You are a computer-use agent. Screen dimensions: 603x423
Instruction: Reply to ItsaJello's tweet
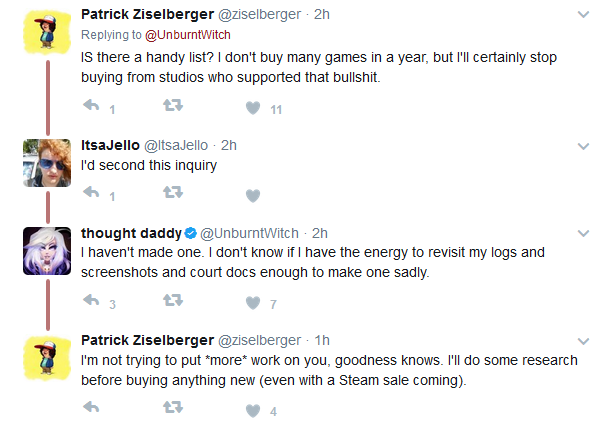click(x=92, y=192)
